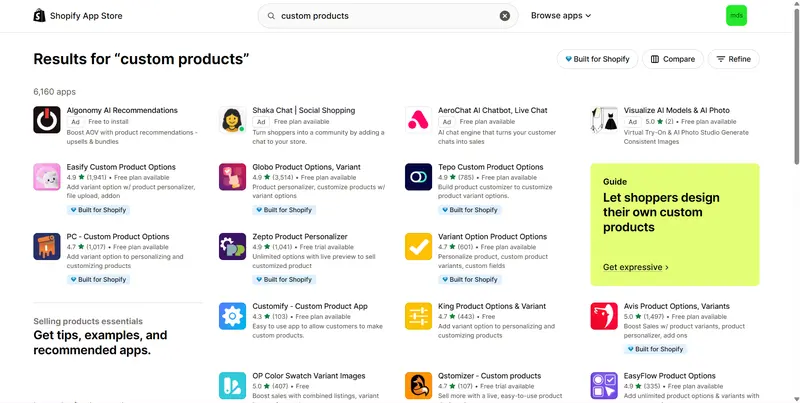Viewport: 800px width, 403px height.
Task: Open the Shopify App Store home logo
Action: pos(78,16)
